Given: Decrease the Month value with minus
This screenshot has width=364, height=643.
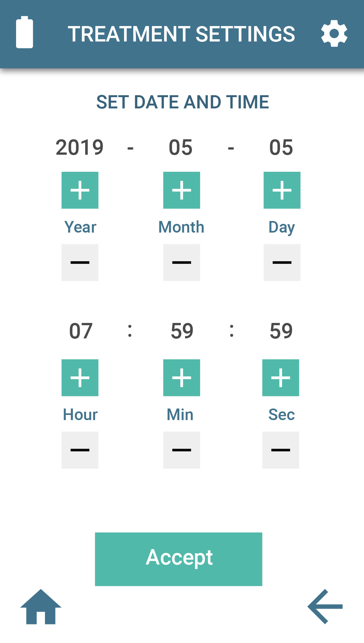Looking at the screenshot, I should click(x=182, y=262).
